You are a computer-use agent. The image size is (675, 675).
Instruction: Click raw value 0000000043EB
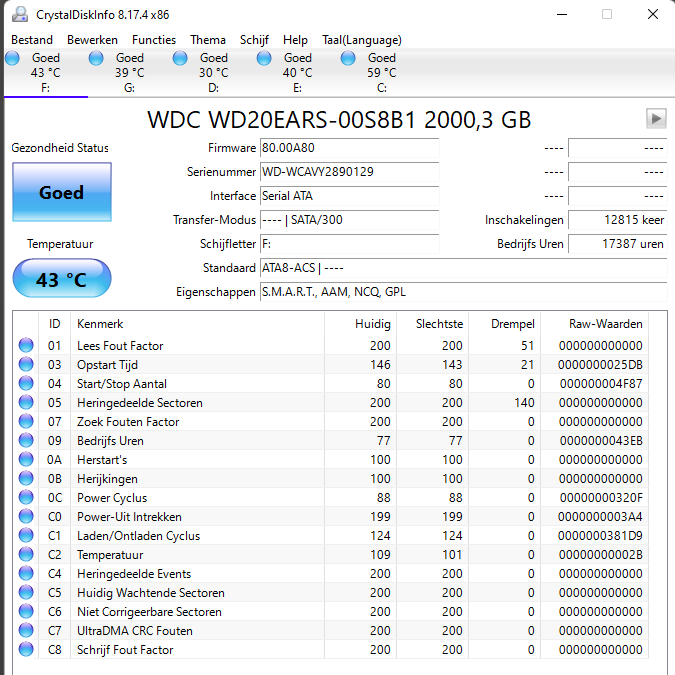tap(601, 441)
